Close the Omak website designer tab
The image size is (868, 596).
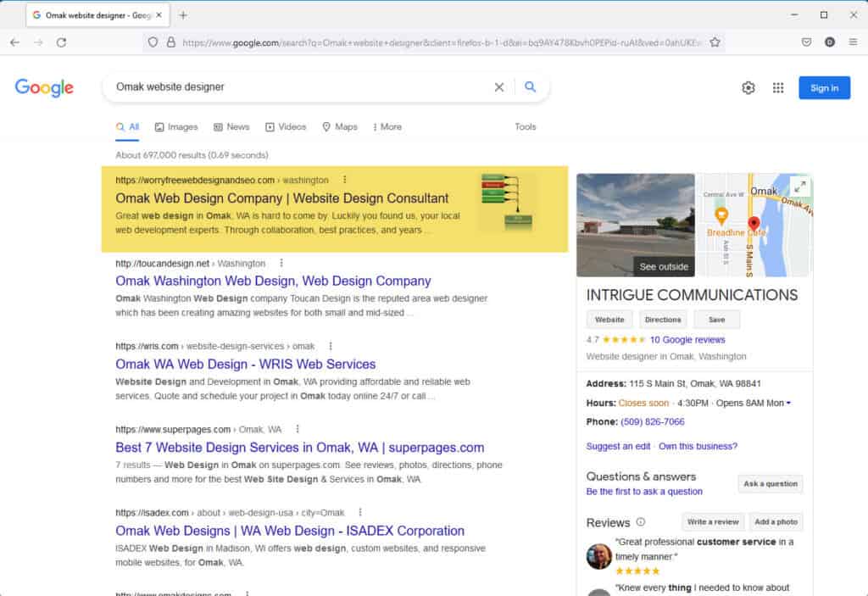coord(159,15)
